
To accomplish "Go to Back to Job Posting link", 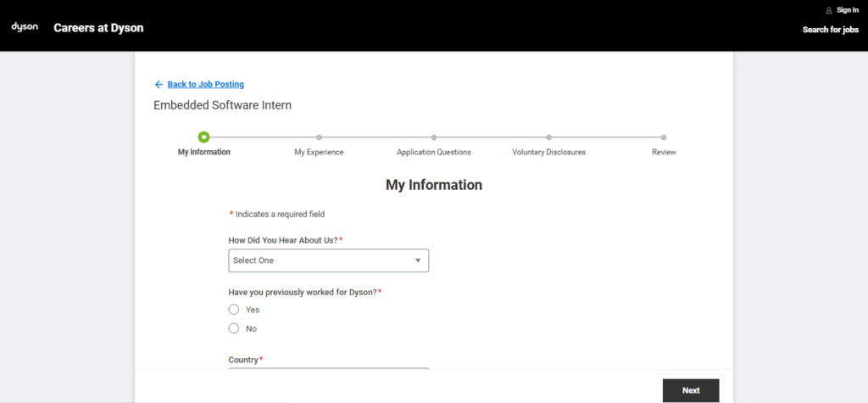I will click(x=205, y=84).
